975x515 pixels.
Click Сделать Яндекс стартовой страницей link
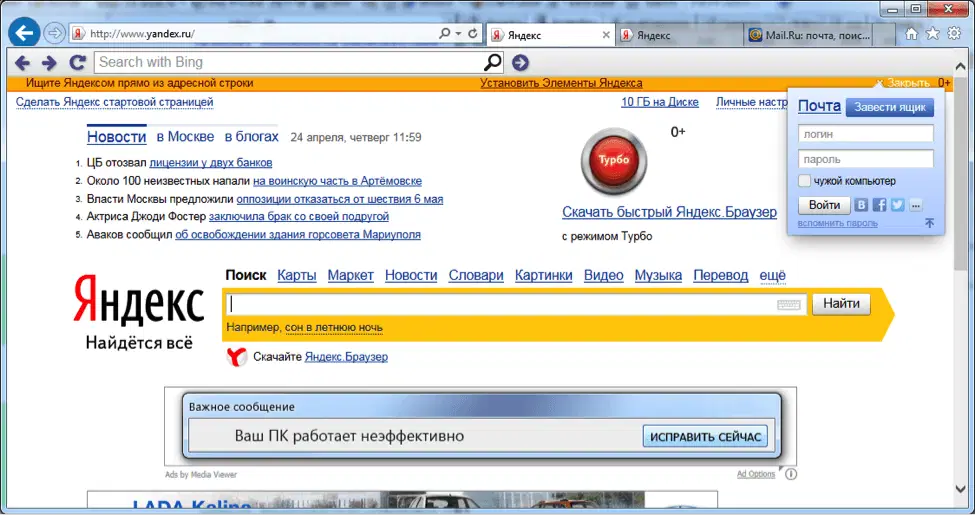[114, 102]
